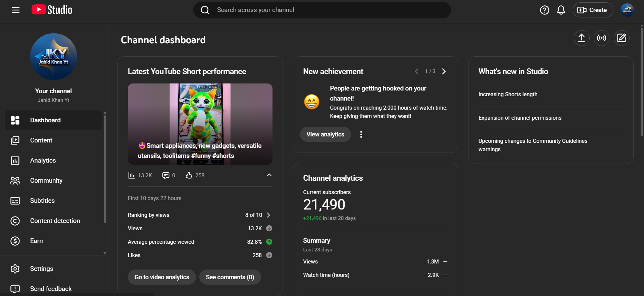Click the Go live broadcast icon

pyautogui.click(x=601, y=38)
